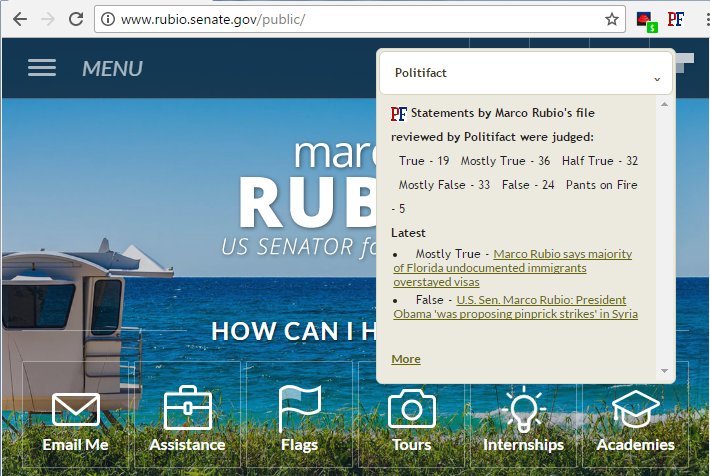Click the PF Politifact extension icon in the toolbar

[676, 19]
